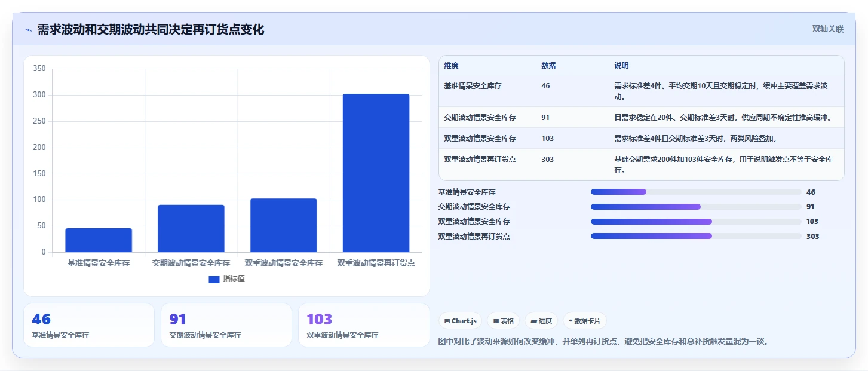This screenshot has width=868, height=371.
Task: Click x-axis label 双重波动情景再订货点
Action: tap(376, 263)
